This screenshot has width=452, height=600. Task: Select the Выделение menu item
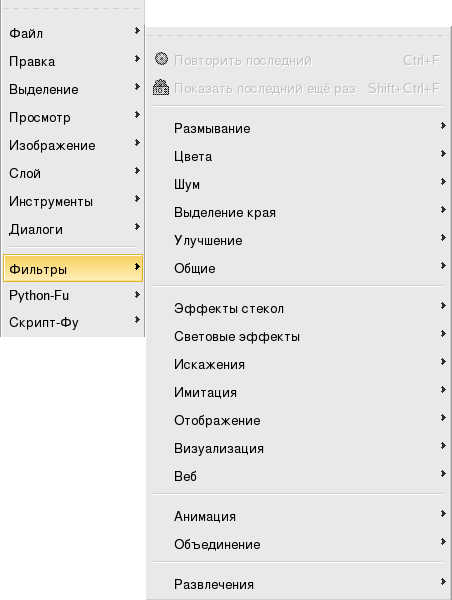click(73, 89)
